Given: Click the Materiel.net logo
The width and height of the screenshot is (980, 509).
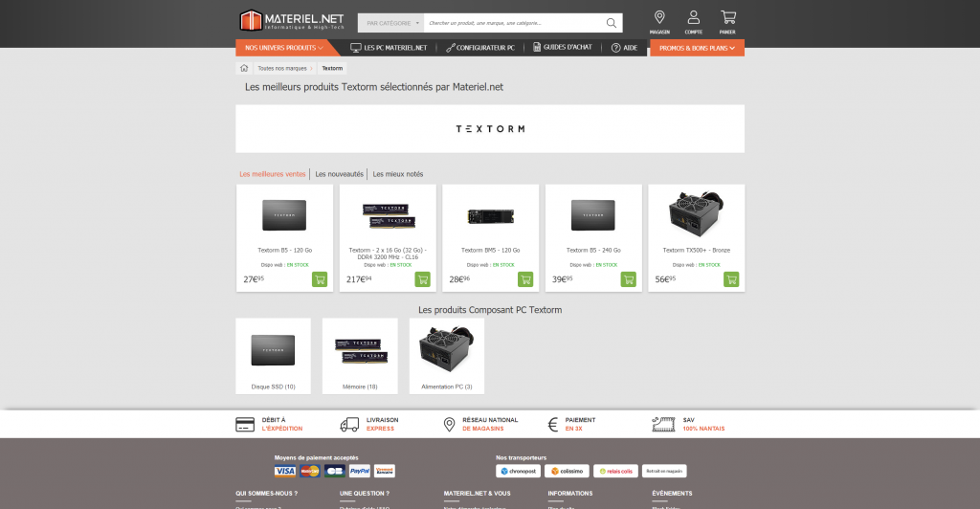Looking at the screenshot, I should pos(292,20).
